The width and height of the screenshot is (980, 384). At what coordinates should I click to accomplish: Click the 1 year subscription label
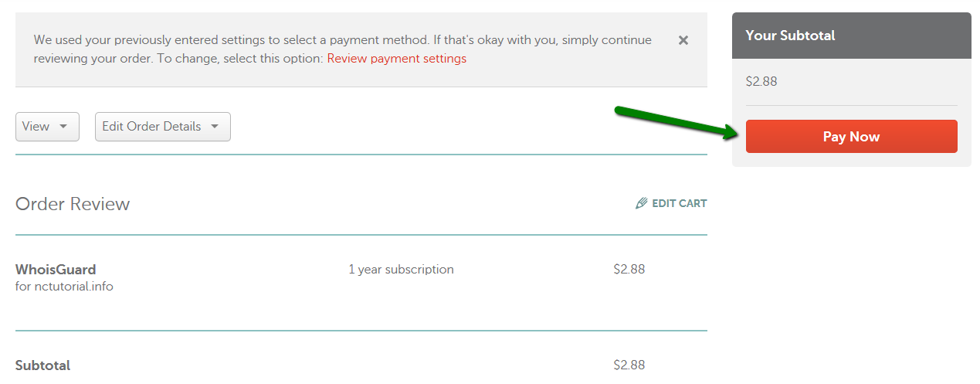pyautogui.click(x=401, y=270)
